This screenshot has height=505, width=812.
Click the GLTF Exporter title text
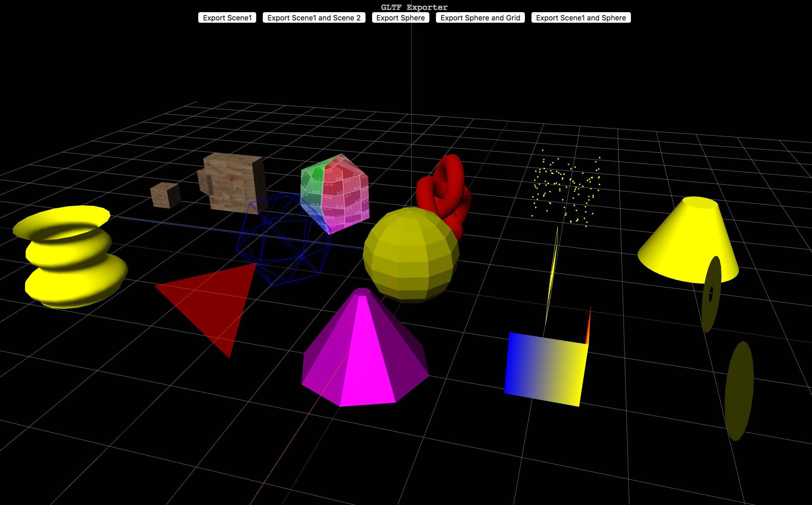point(414,7)
